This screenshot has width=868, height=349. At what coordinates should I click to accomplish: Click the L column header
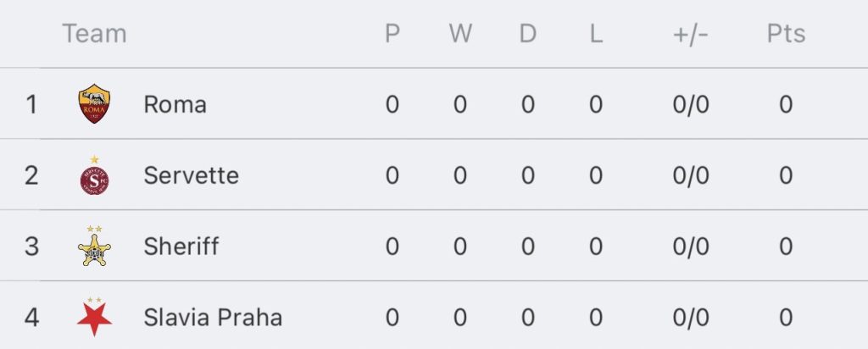point(596,34)
